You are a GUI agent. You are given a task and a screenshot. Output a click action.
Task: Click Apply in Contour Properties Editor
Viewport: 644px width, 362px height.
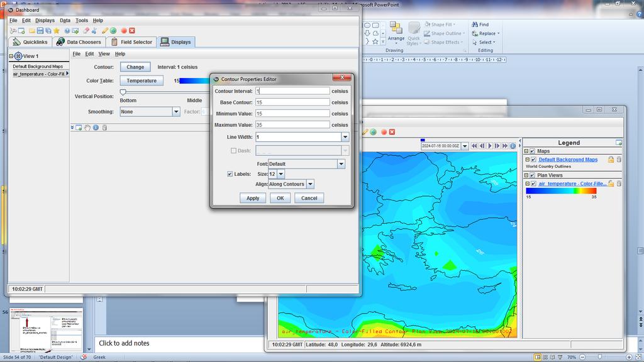click(x=253, y=198)
